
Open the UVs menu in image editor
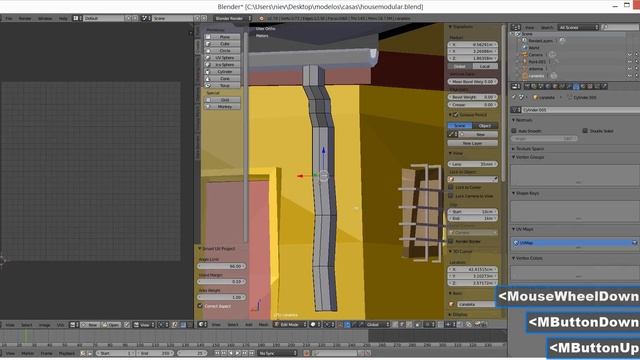coord(60,325)
